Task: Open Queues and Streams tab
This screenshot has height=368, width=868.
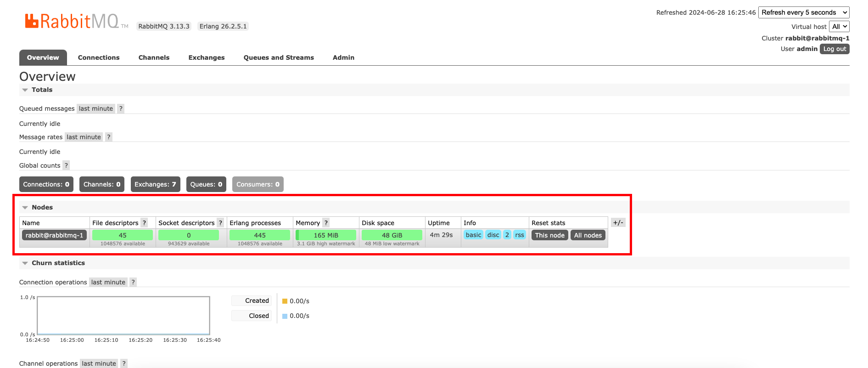Action: [279, 57]
